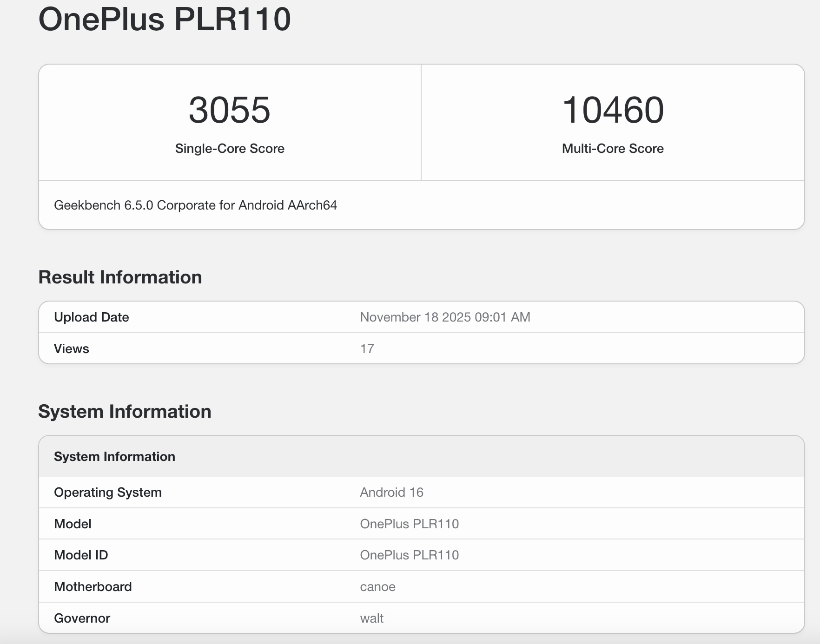Click the "Operating System" row label
Image resolution: width=820 pixels, height=644 pixels.
[108, 493]
